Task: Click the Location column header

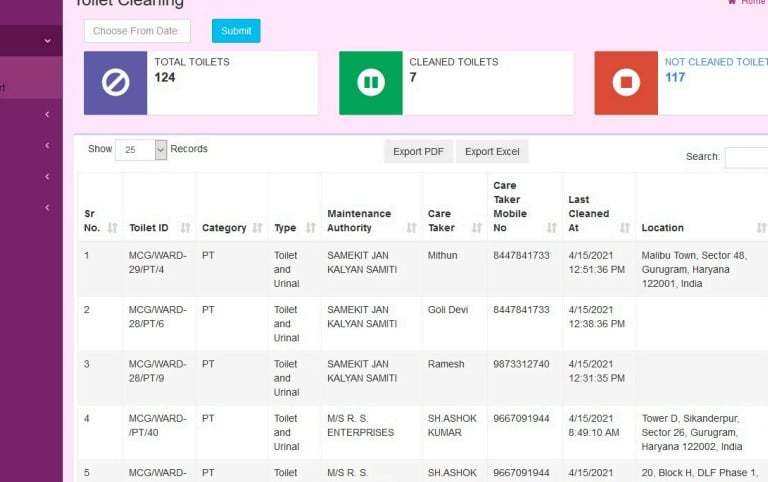Action: pos(662,228)
